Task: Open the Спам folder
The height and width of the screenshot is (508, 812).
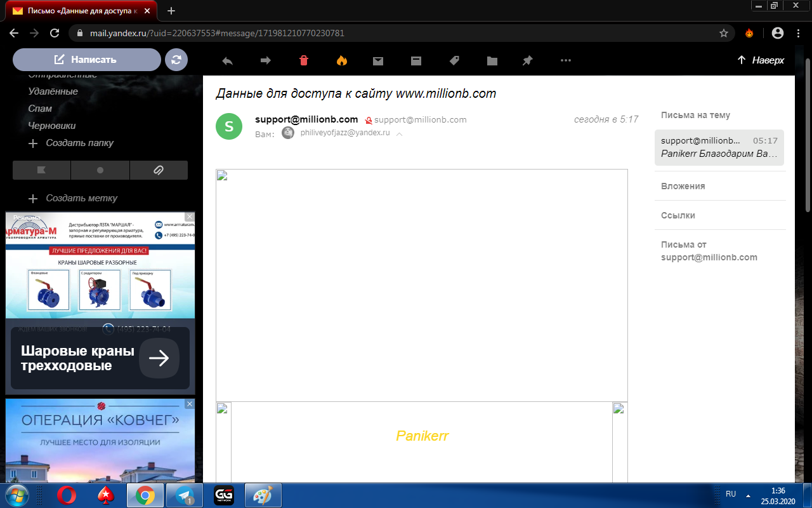Action: [x=40, y=109]
